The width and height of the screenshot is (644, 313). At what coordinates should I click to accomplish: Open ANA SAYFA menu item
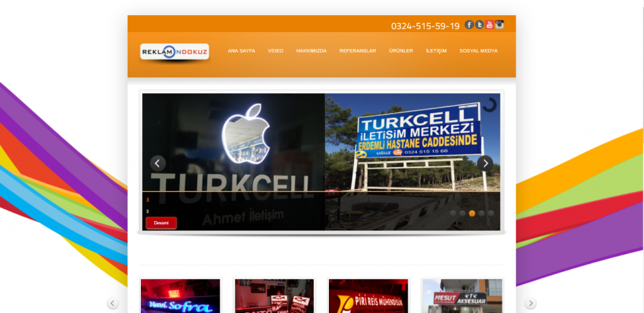(241, 51)
